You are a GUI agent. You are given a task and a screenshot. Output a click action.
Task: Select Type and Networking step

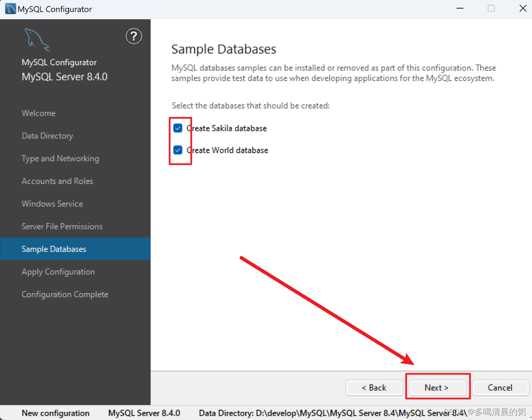[x=60, y=159]
